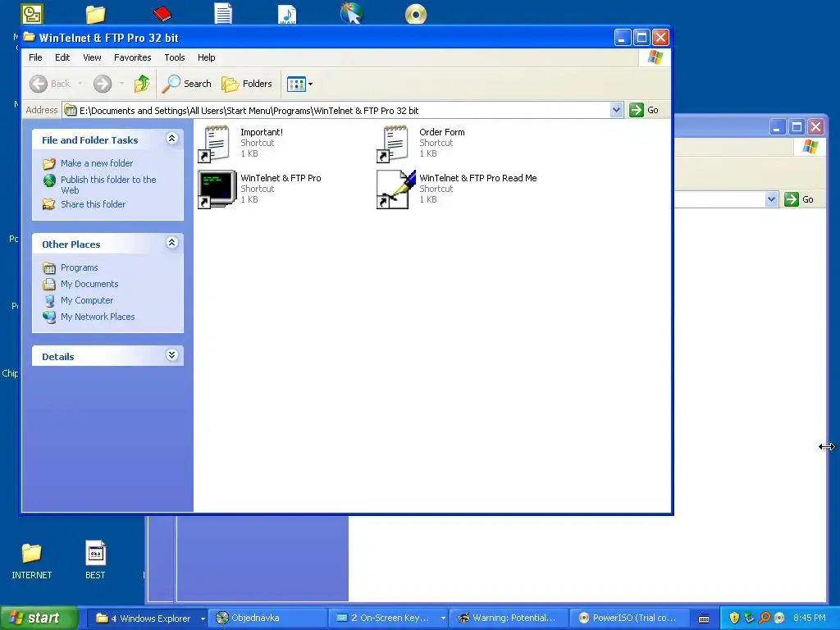Click the Back navigation button

[49, 84]
